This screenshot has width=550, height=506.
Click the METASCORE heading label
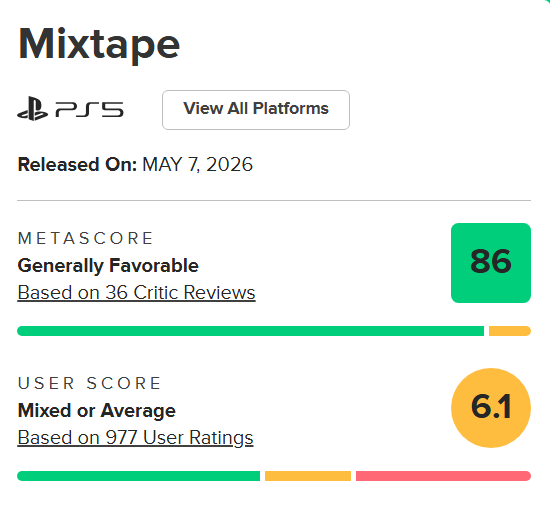pyautogui.click(x=85, y=238)
